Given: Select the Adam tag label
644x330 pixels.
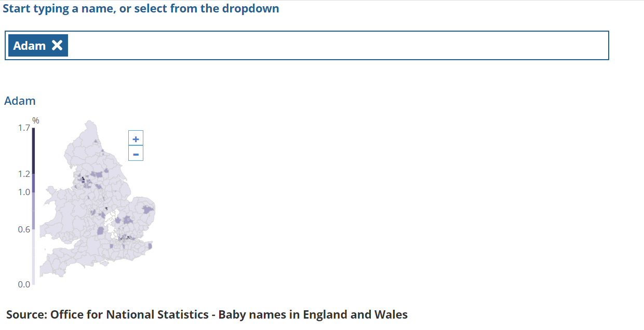Looking at the screenshot, I should tap(30, 46).
